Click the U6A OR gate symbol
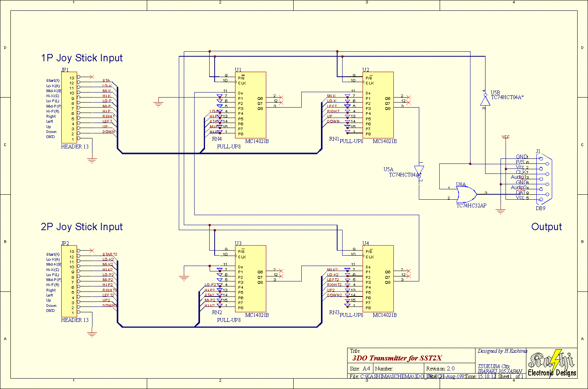This screenshot has width=588, height=389. tap(466, 194)
